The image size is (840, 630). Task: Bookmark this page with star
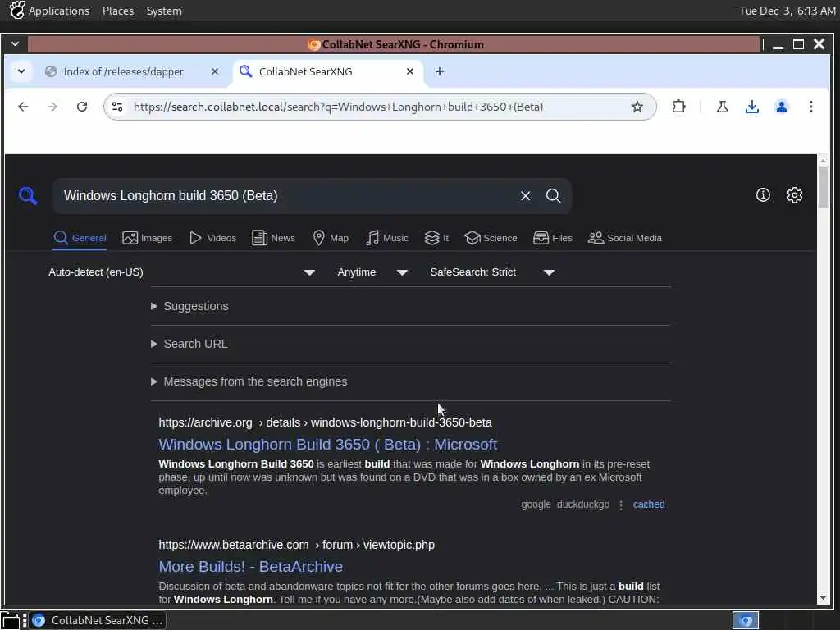click(637, 107)
